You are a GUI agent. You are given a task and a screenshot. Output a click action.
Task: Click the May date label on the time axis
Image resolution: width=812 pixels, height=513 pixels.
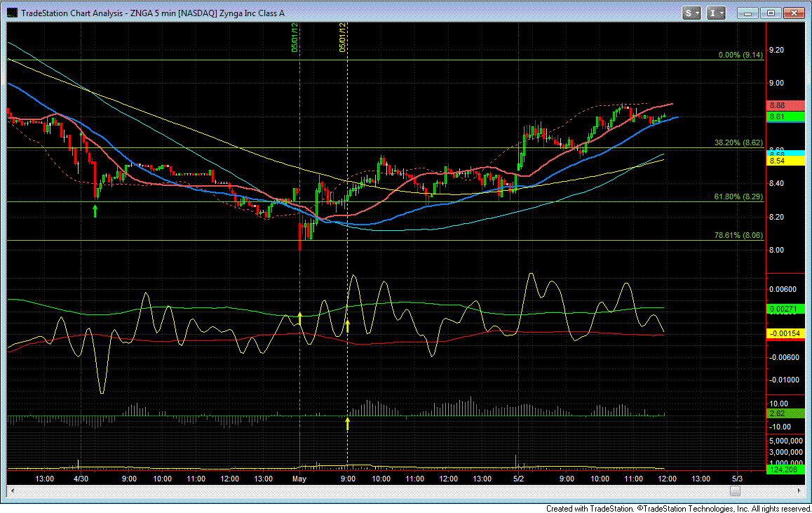(x=299, y=479)
